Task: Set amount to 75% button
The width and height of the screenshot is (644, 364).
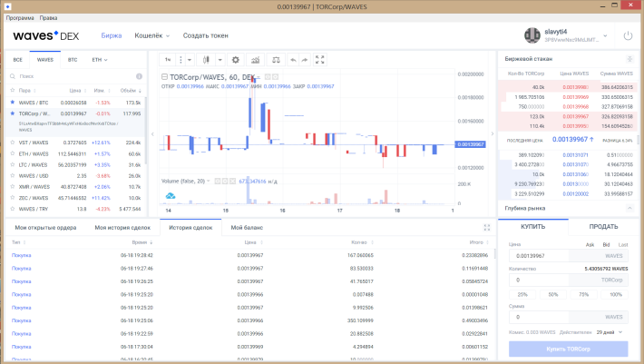Action: point(583,294)
